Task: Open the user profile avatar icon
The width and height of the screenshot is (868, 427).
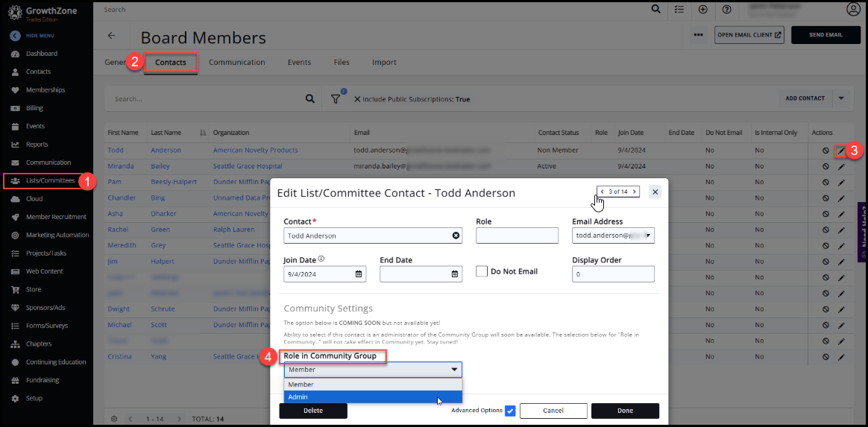Action: [853, 10]
